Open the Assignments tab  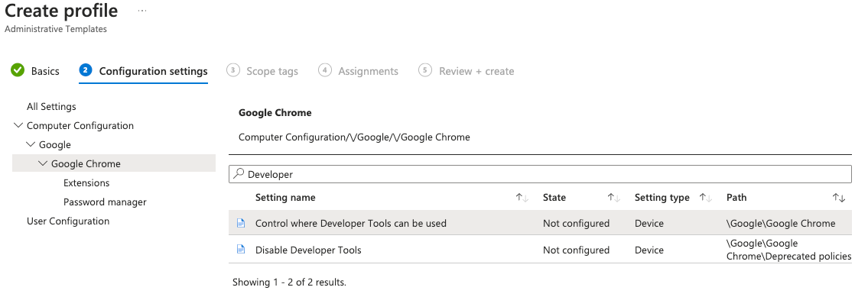pos(368,71)
